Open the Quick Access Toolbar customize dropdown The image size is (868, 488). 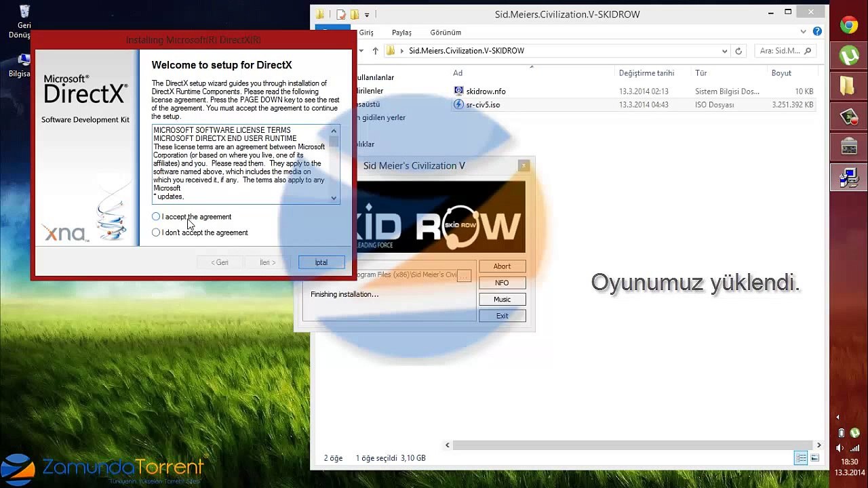point(367,14)
